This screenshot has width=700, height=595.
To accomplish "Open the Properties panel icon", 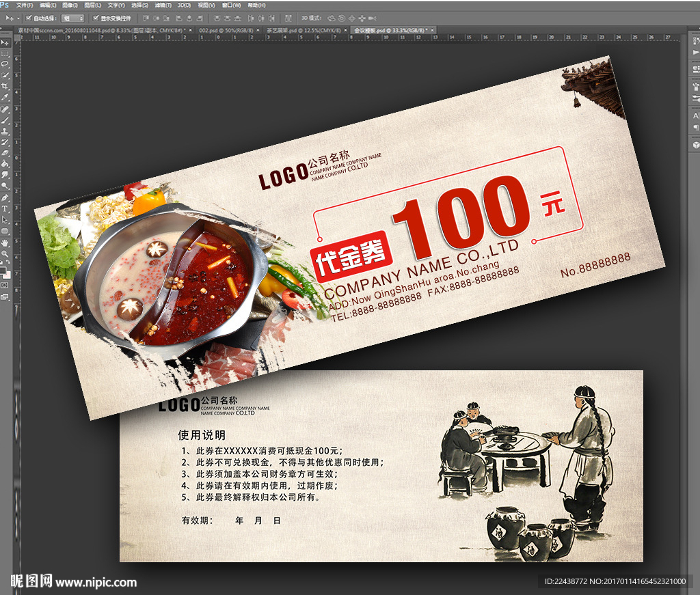I will point(695,69).
